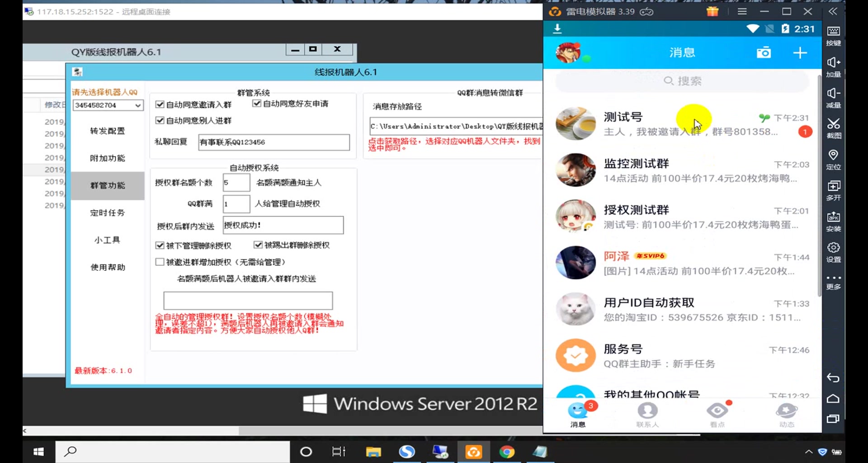
Task: Toggle 被踢出群删除授权 checkbox
Action: 258,245
